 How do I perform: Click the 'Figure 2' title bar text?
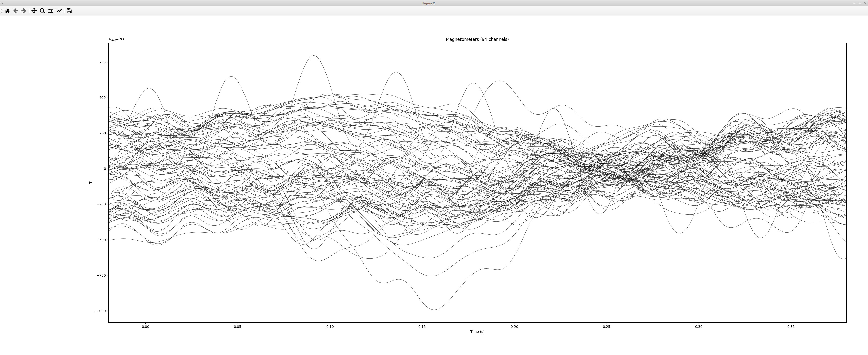(x=428, y=3)
